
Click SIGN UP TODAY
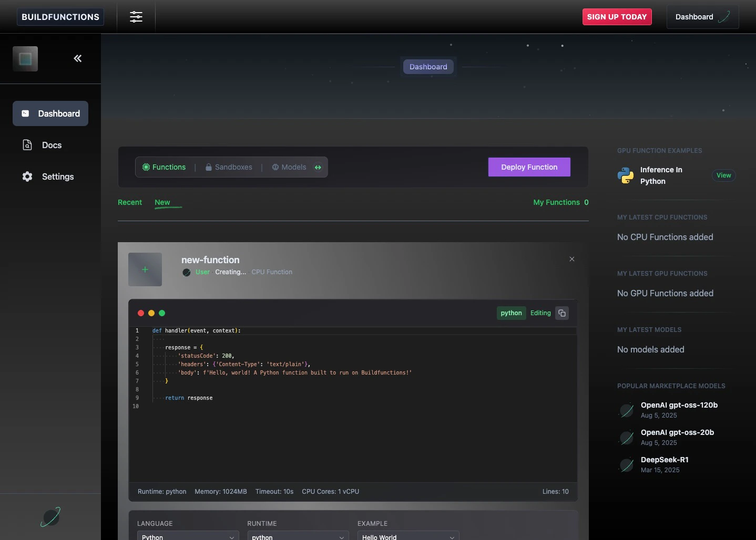[617, 17]
